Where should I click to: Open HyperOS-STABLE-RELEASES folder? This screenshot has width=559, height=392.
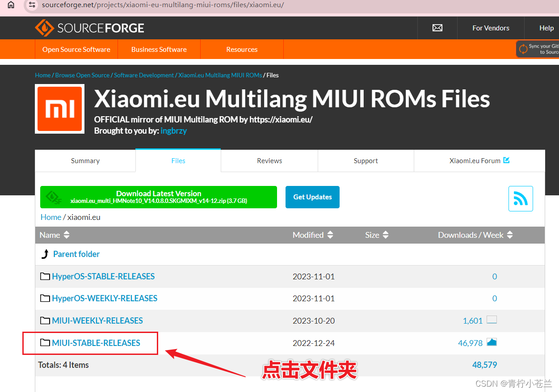tap(103, 276)
